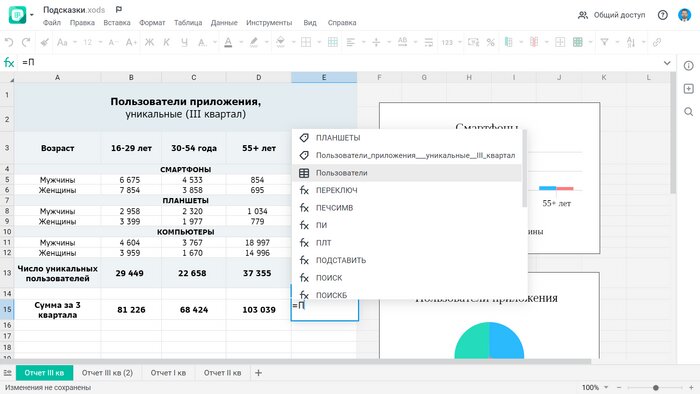Image resolution: width=700 pixels, height=394 pixels.
Task: Click the sidebar add plus icon
Action: pos(688,89)
